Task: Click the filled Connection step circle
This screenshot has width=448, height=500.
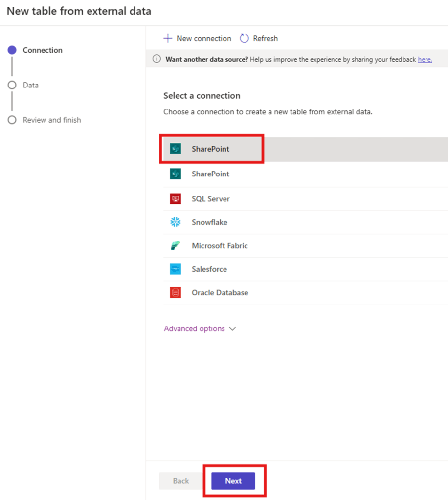Action: tap(12, 50)
